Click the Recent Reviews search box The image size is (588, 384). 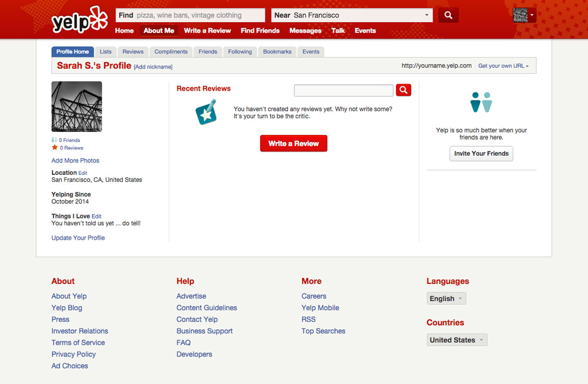pos(344,90)
